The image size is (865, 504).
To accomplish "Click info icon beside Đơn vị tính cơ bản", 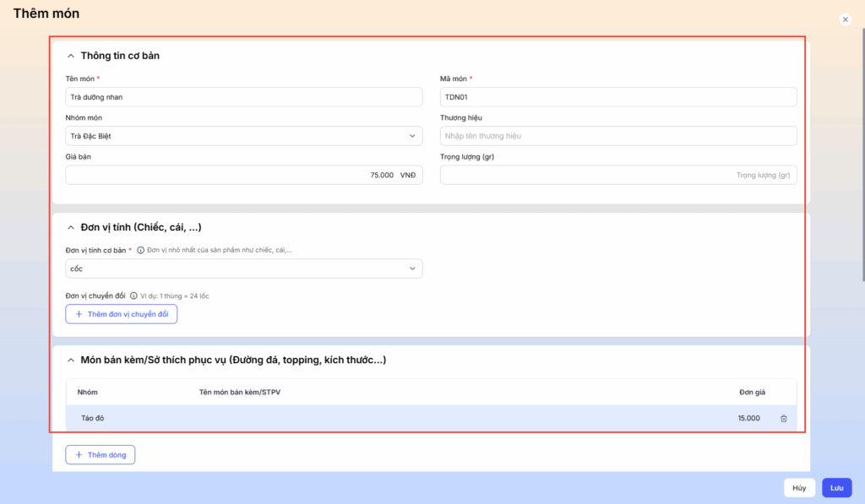I will coord(140,251).
